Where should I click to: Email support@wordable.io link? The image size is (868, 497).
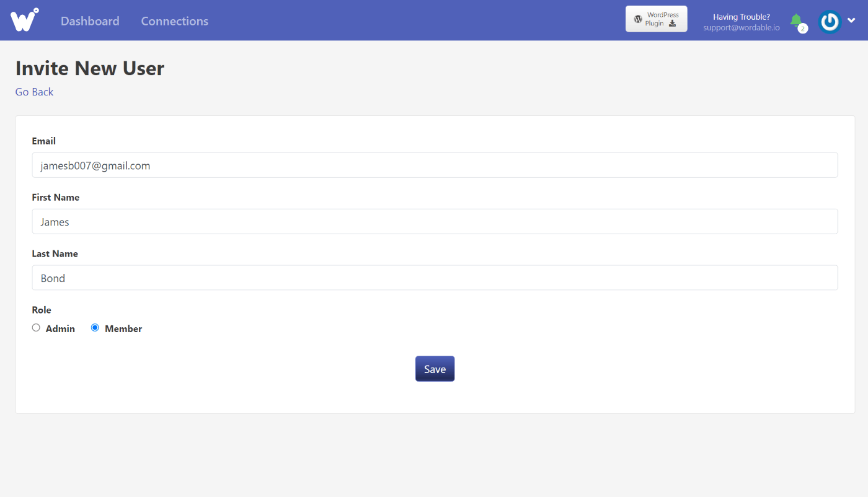[742, 28]
